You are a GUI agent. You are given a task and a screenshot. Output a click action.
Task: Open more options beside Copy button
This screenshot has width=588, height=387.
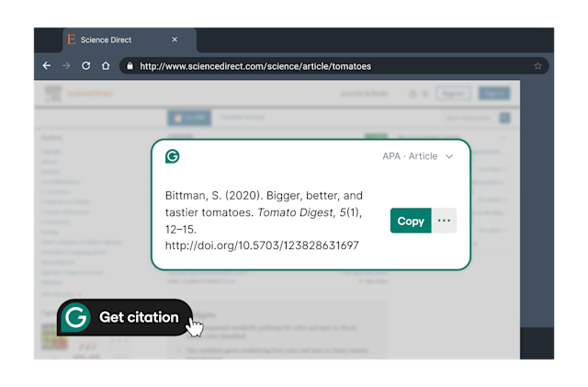click(445, 221)
